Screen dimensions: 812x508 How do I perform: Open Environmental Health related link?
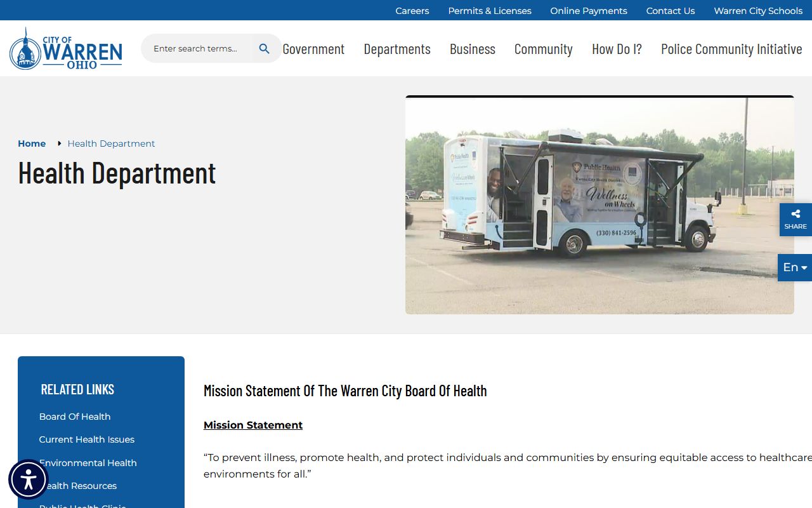[x=88, y=463]
